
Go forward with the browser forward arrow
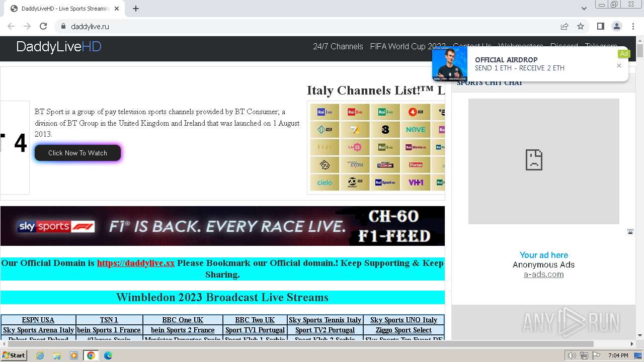click(x=27, y=26)
